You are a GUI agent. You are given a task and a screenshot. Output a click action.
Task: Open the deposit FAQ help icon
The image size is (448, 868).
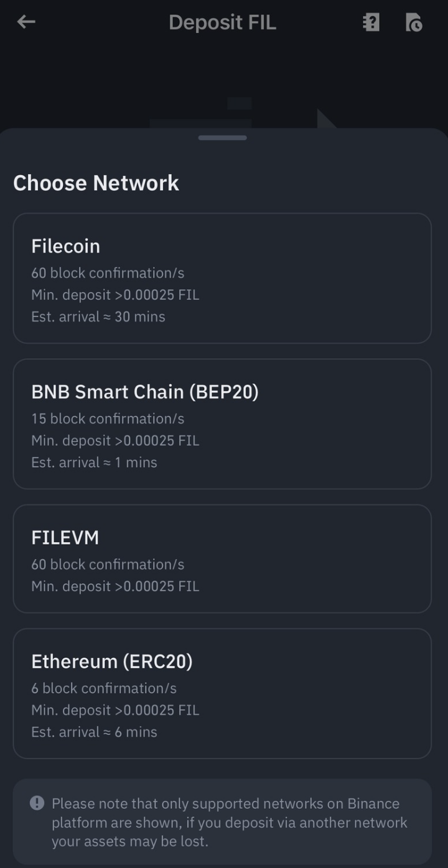click(371, 23)
